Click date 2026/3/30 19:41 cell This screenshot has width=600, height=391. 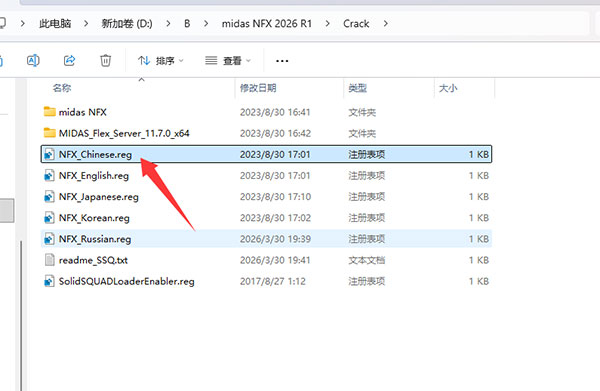[x=275, y=260]
